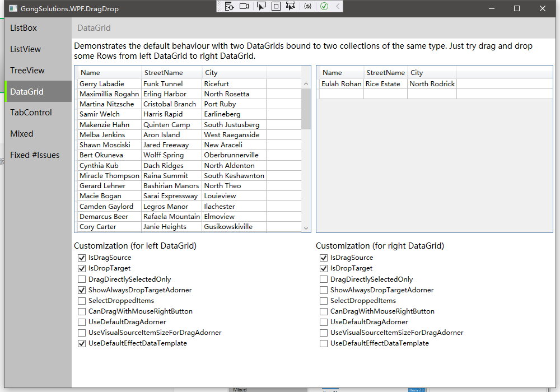Sort the right DataGrid by Name header
Image resolution: width=560 pixels, height=392 pixels.
(x=342, y=72)
